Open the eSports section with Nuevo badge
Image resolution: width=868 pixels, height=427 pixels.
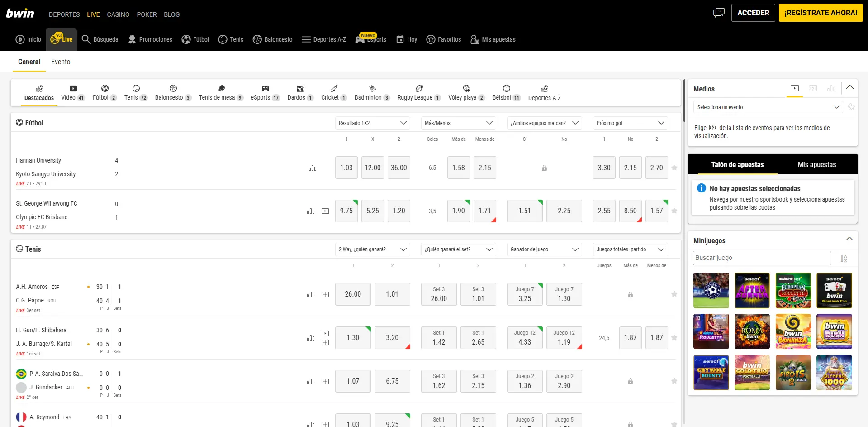click(x=371, y=40)
